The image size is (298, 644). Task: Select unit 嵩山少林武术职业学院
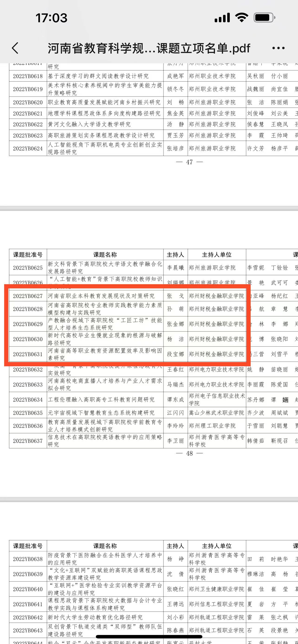[x=217, y=413]
